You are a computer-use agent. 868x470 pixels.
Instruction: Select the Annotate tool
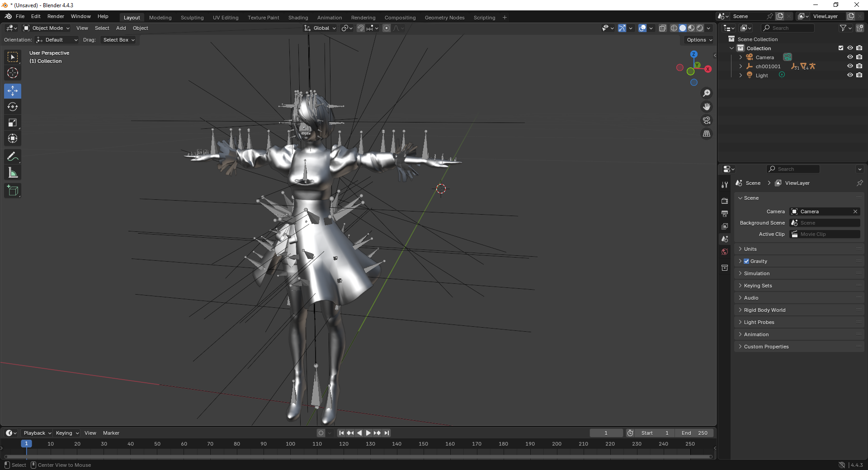(x=13, y=157)
